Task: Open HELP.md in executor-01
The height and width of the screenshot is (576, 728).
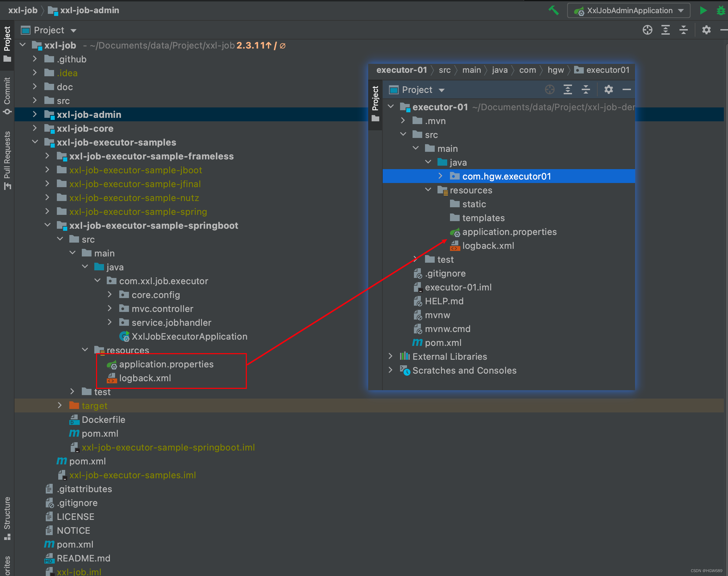Action: point(444,301)
